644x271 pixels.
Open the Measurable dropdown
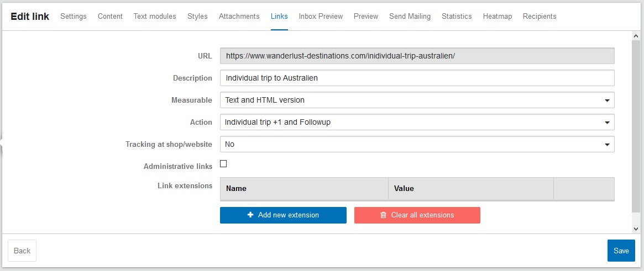coord(417,100)
